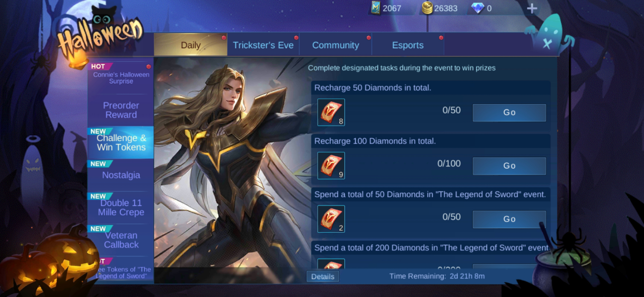Click Go for Recharge 50 Diamonds task
Viewport: 644px width, 297px height.
[x=509, y=113]
